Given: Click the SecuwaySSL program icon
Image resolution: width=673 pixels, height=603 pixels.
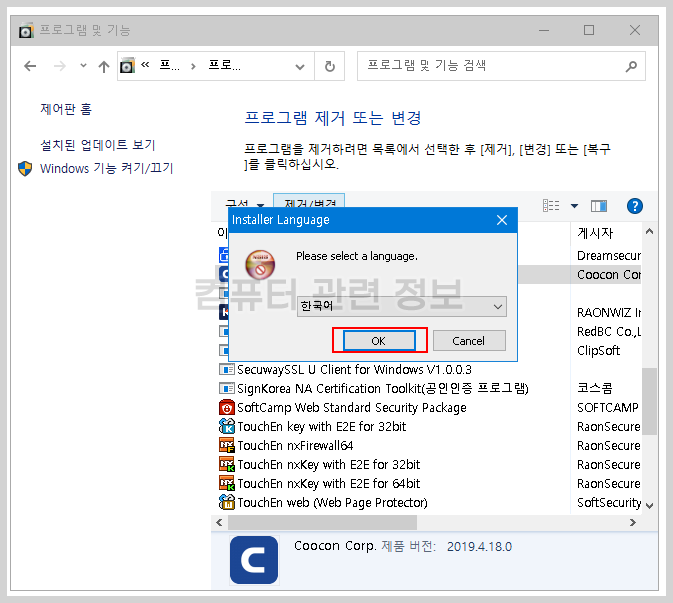Looking at the screenshot, I should 227,370.
